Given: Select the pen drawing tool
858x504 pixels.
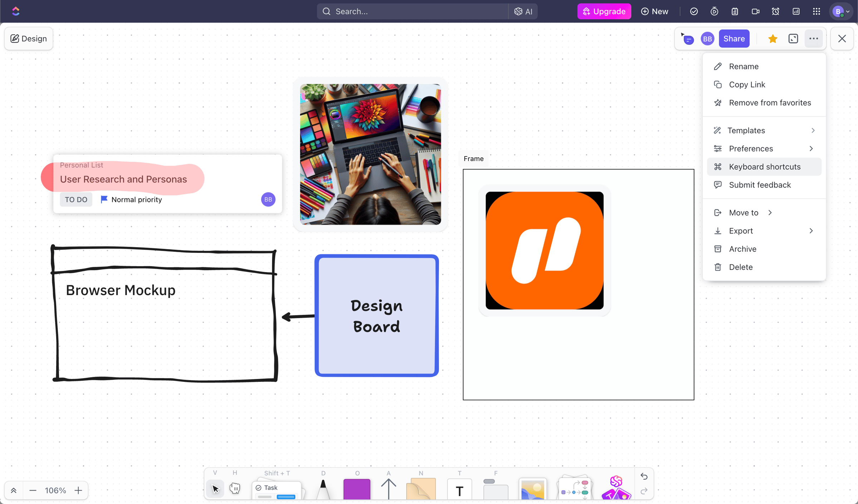Looking at the screenshot, I should [x=323, y=490].
